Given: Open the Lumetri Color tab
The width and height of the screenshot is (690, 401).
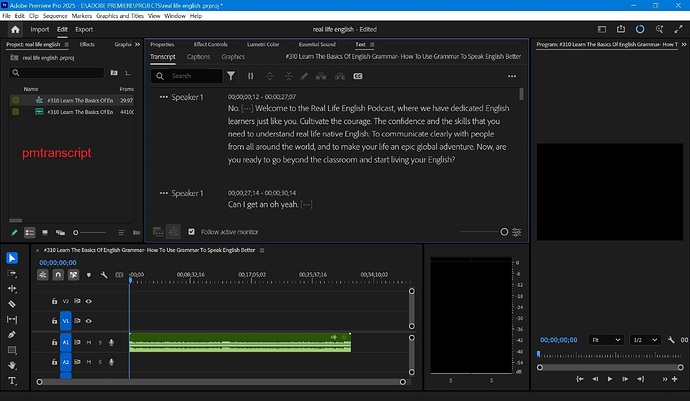Looking at the screenshot, I should pyautogui.click(x=263, y=44).
